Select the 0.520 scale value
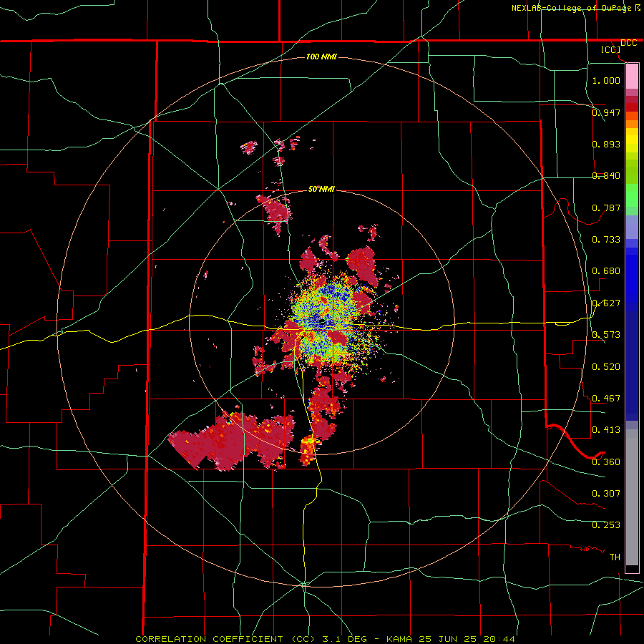Screen dimensions: 644x644 606,367
